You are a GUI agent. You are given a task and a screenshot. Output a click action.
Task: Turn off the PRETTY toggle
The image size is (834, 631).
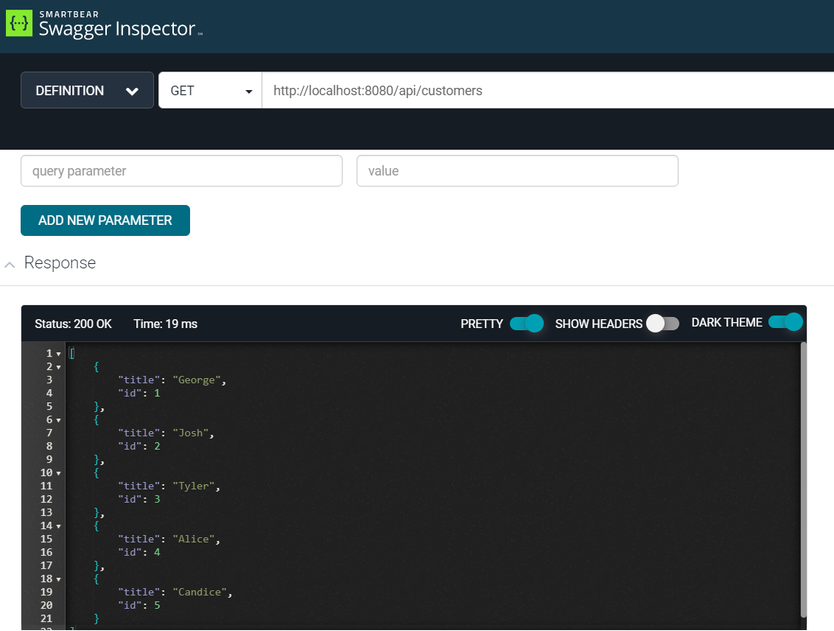tap(526, 323)
